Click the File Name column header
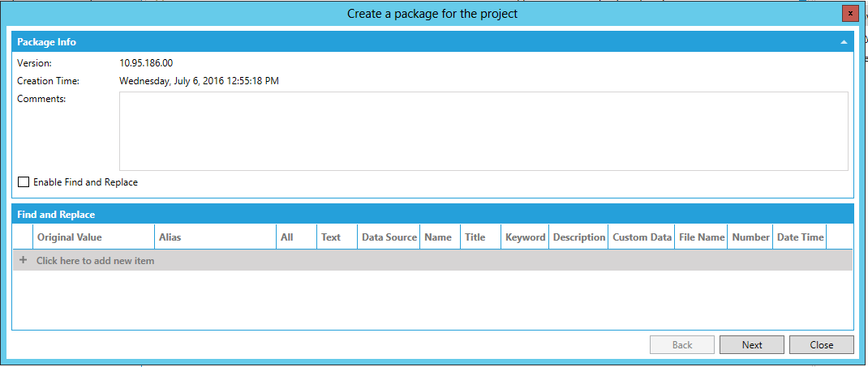Viewport: 868px width, 367px height. point(701,237)
